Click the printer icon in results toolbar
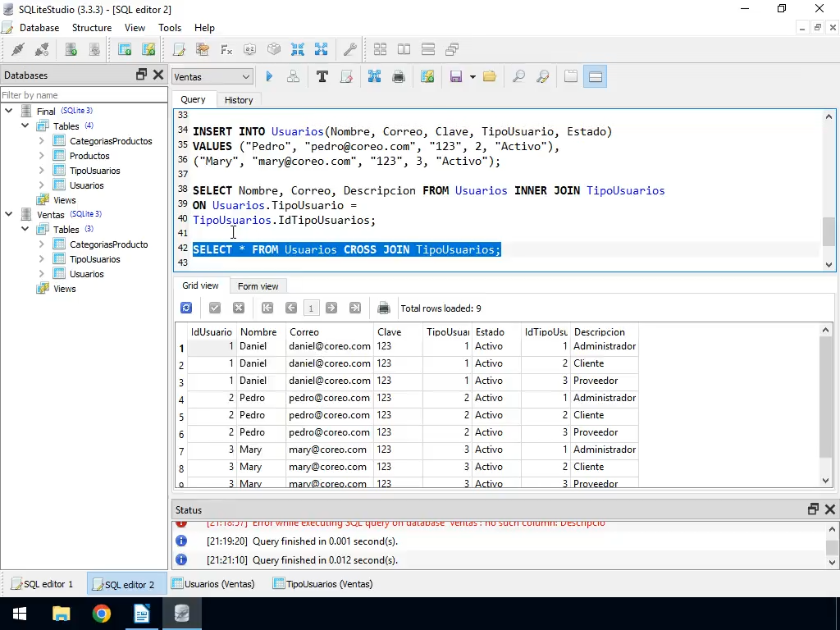The image size is (840, 630). tap(383, 308)
